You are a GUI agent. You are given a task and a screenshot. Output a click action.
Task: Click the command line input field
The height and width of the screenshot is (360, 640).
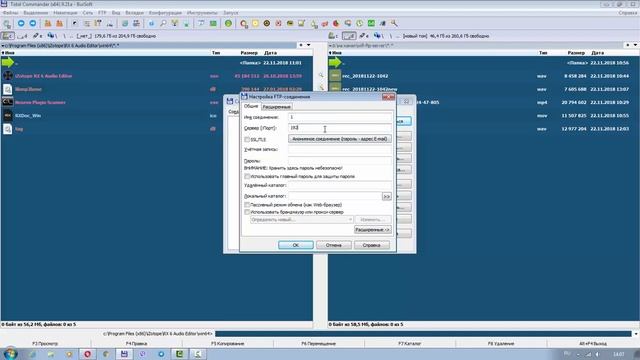(423, 333)
